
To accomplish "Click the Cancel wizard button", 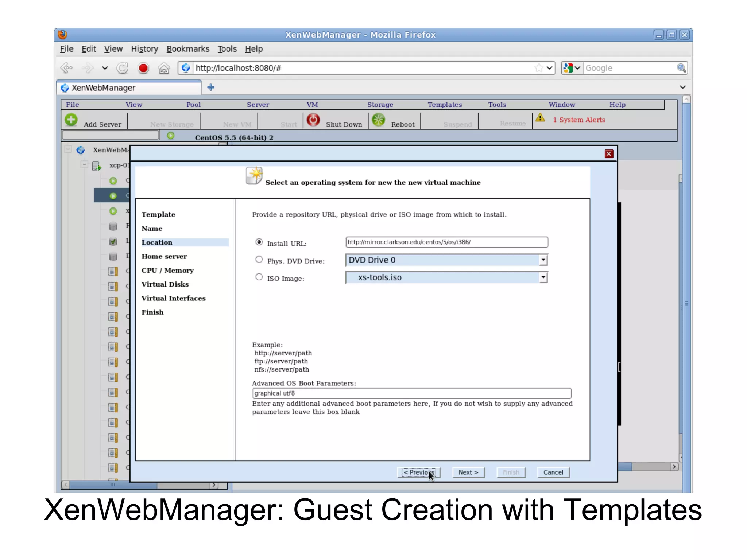I will (553, 472).
